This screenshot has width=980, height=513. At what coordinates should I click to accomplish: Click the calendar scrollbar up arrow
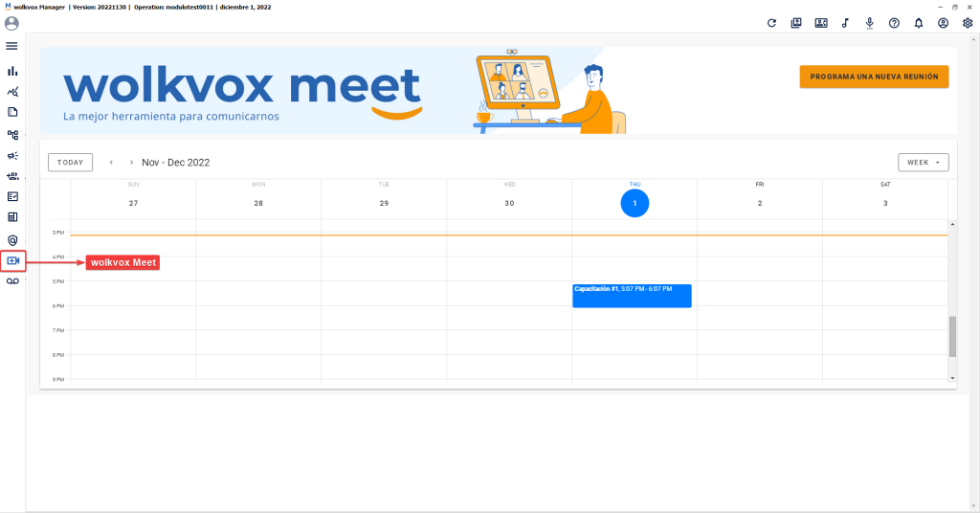click(952, 224)
